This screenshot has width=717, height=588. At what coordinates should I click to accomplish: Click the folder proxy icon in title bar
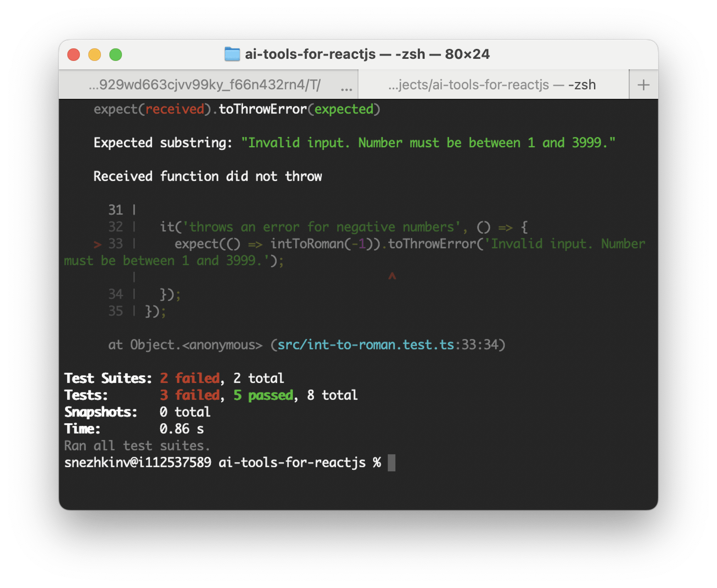point(232,54)
